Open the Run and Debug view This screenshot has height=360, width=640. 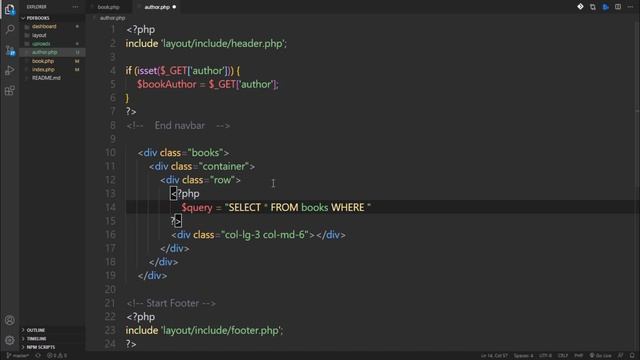pyautogui.click(x=10, y=70)
